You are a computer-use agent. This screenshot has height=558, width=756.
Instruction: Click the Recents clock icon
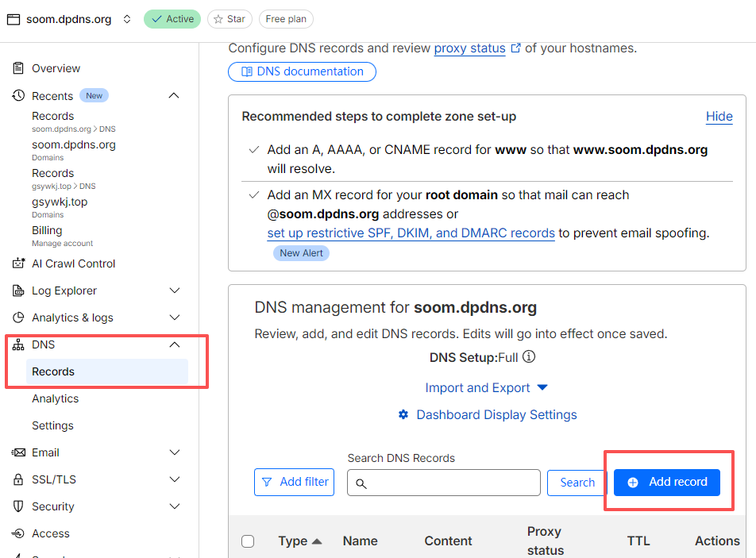coord(18,95)
